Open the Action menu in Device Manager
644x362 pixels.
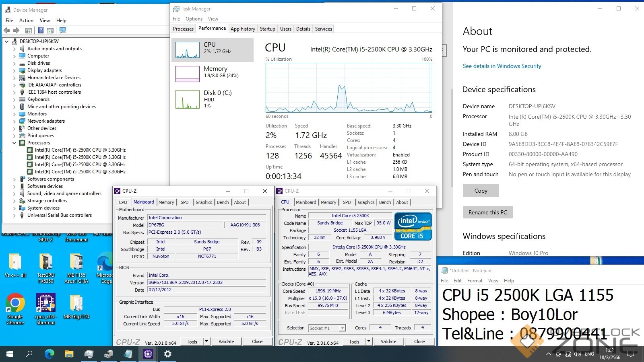click(26, 21)
